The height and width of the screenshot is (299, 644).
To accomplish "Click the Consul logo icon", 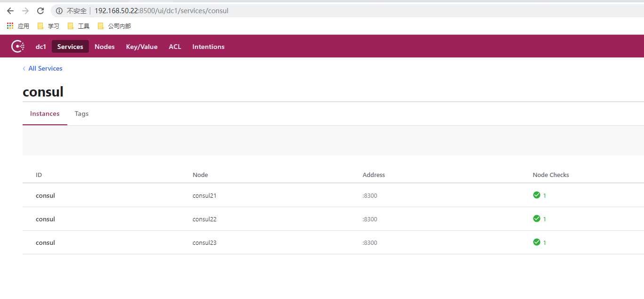I will point(18,46).
